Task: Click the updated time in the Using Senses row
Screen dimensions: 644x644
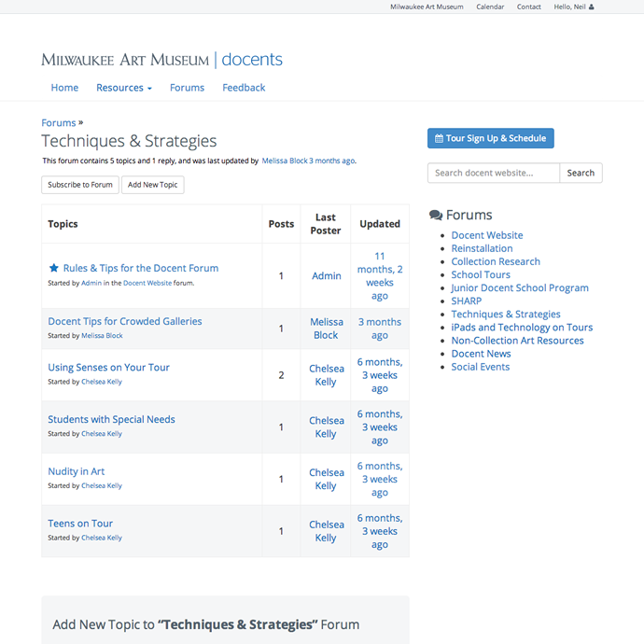Action: click(x=380, y=375)
